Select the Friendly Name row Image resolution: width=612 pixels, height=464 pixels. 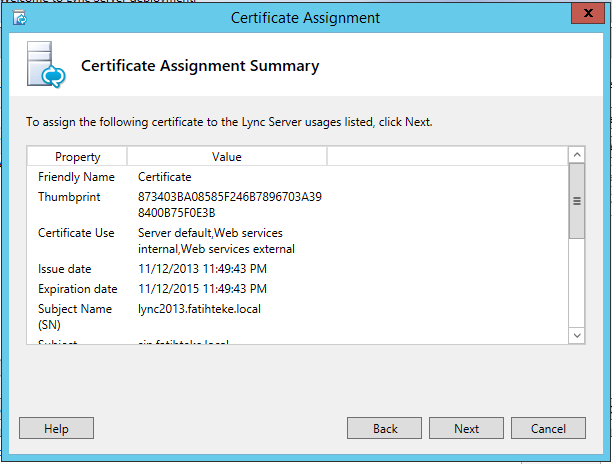tap(297, 177)
